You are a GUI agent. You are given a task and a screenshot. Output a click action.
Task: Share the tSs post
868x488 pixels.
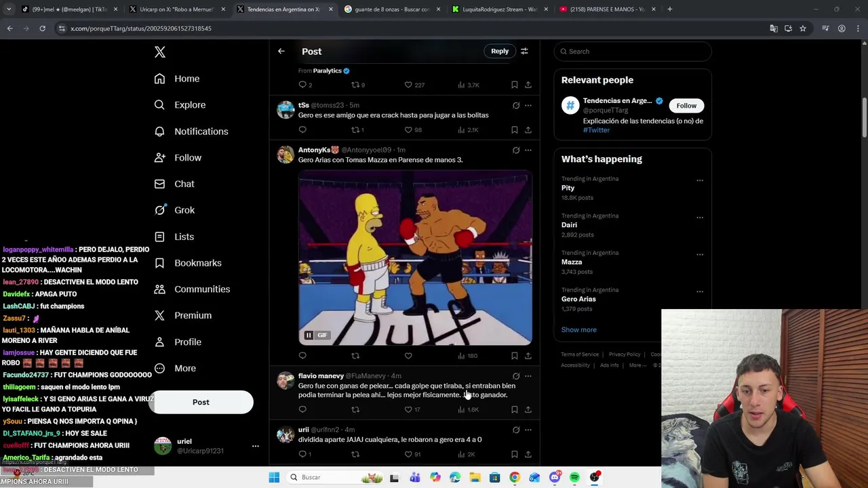[x=528, y=130]
